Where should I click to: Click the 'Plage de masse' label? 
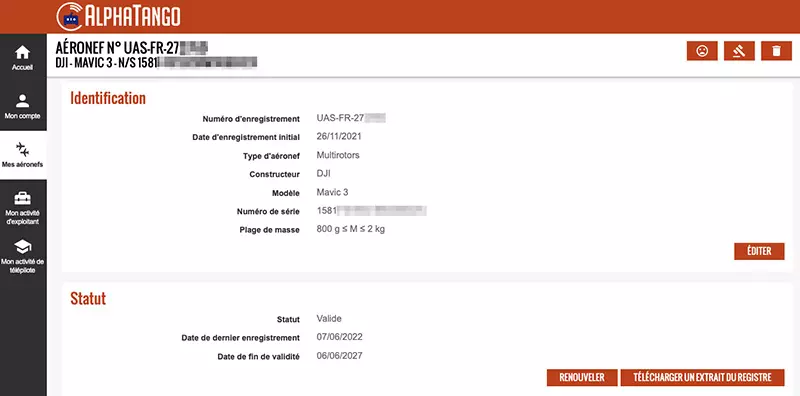tap(269, 230)
